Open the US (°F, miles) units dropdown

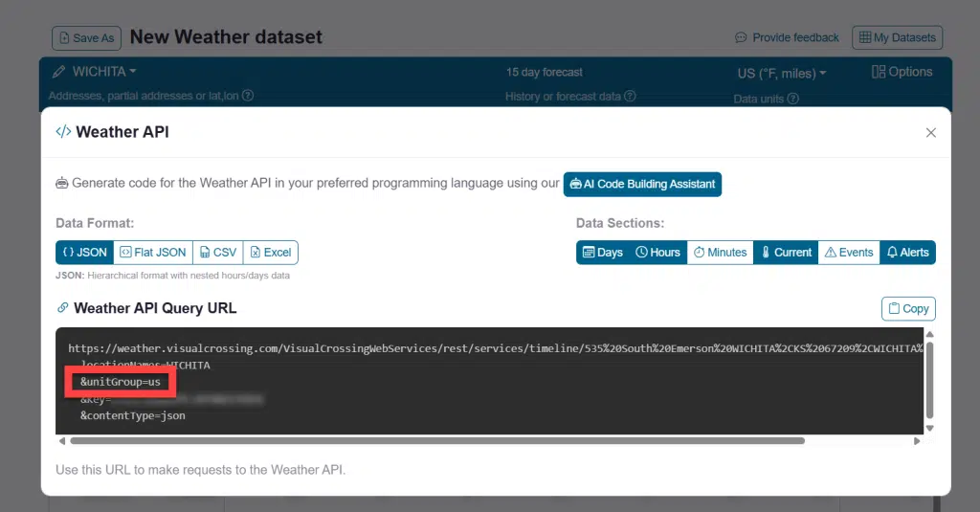point(782,73)
